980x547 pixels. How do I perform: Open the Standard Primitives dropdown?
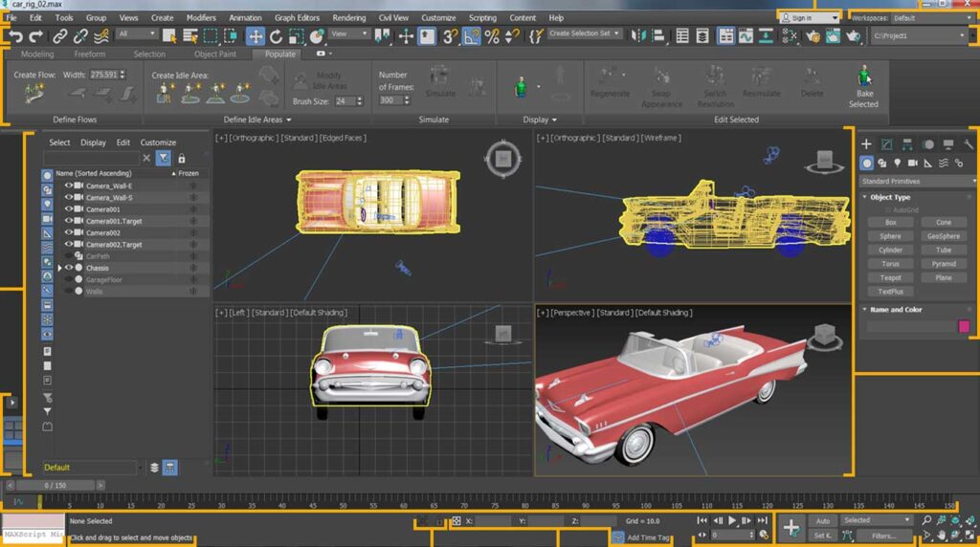pyautogui.click(x=916, y=181)
